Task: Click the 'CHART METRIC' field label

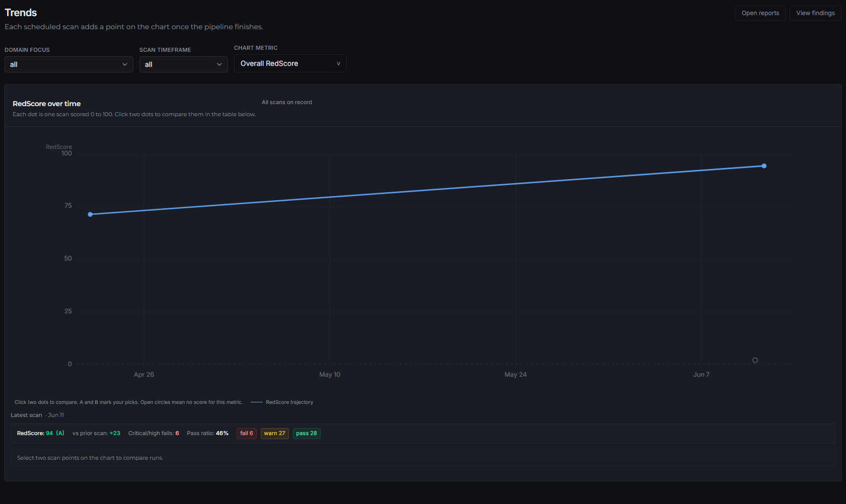Action: point(256,48)
